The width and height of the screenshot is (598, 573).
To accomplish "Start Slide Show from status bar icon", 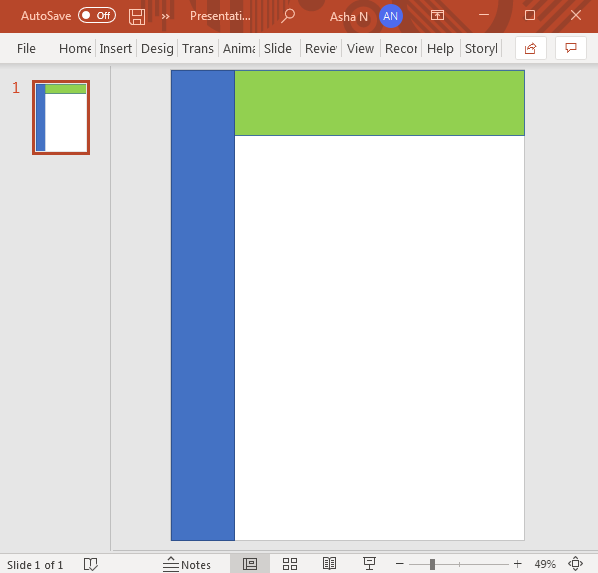I will [x=369, y=563].
